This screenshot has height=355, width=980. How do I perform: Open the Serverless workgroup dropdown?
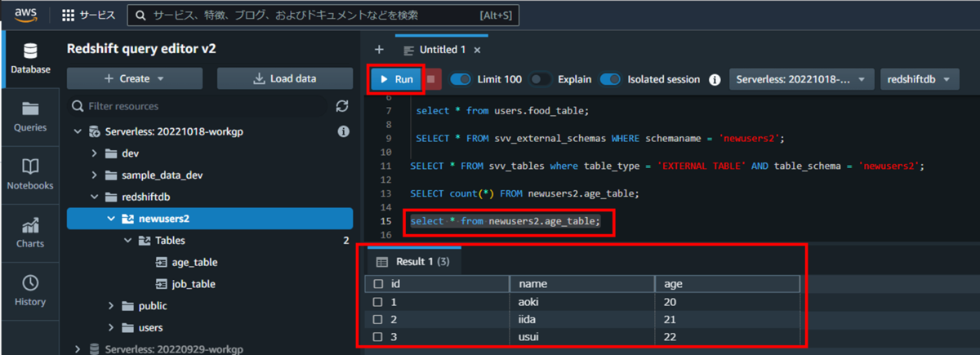click(x=800, y=79)
